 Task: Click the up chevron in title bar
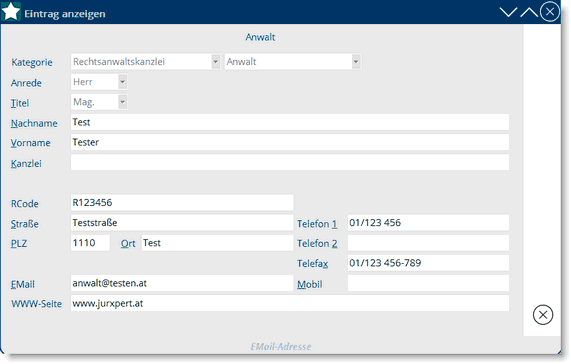(529, 12)
